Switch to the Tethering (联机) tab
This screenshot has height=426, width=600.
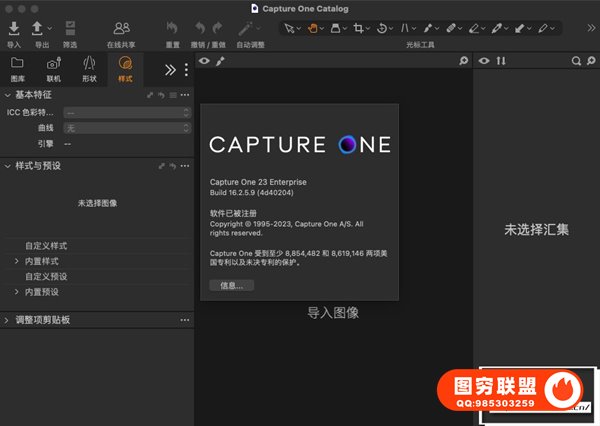(53, 68)
